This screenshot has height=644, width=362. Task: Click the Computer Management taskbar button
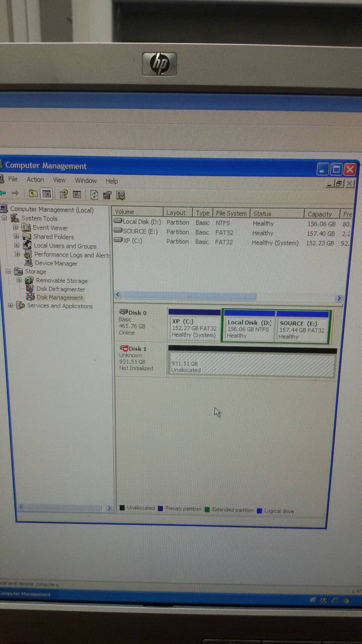click(26, 594)
